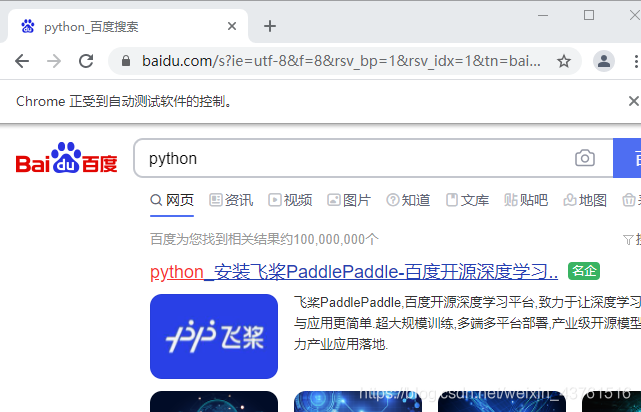Open a new tab with plus button
The height and width of the screenshot is (412, 641).
tap(270, 26)
